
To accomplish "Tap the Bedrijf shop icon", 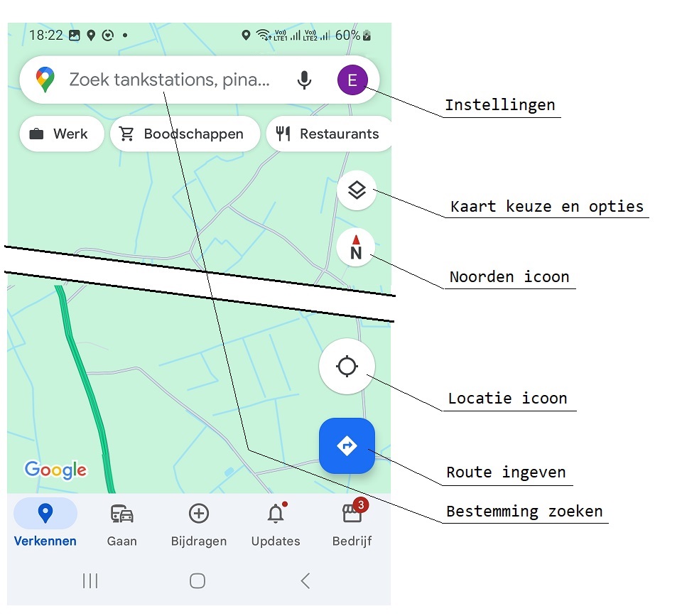I will point(352,513).
